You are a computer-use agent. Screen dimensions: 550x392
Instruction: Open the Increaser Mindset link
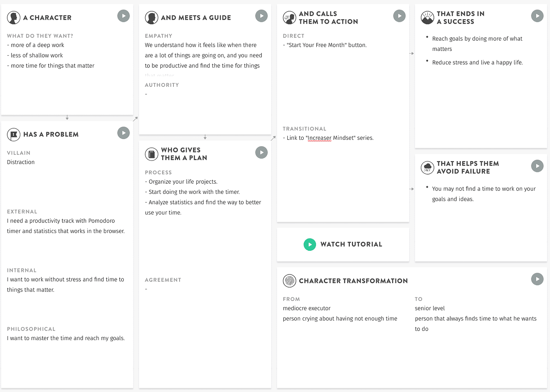[x=320, y=138]
